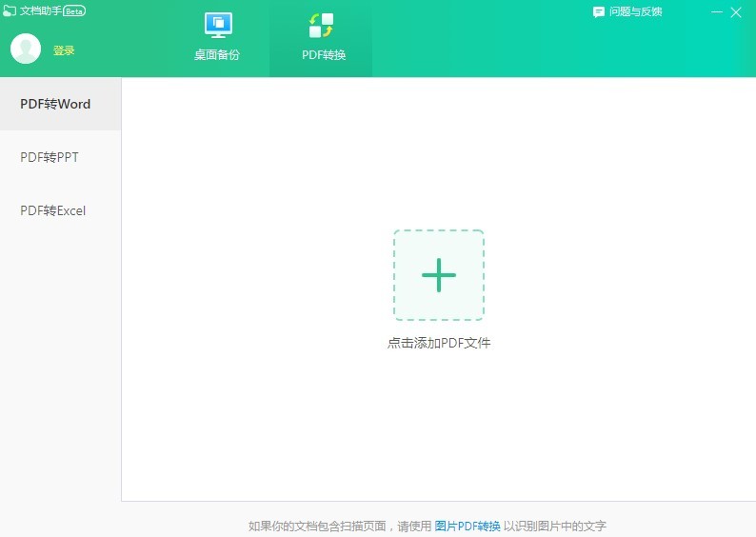Open the 图片PDF转换 link in footer

click(x=468, y=526)
